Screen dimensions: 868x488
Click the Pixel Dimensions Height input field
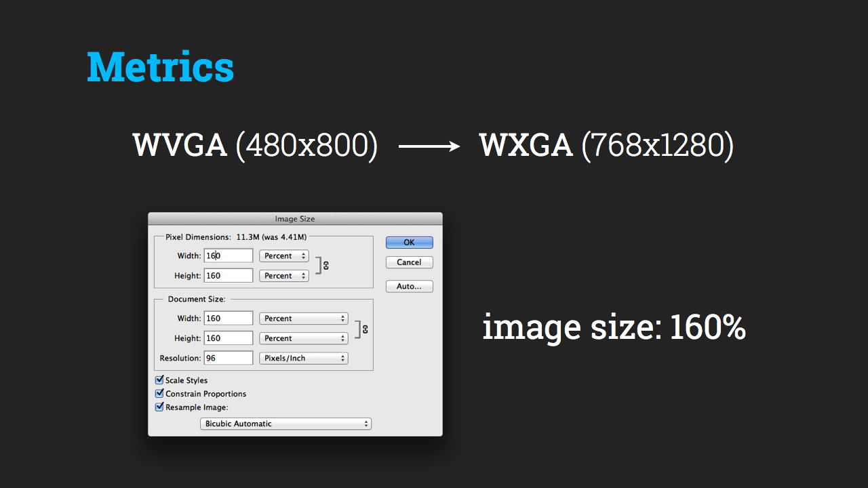click(x=229, y=276)
